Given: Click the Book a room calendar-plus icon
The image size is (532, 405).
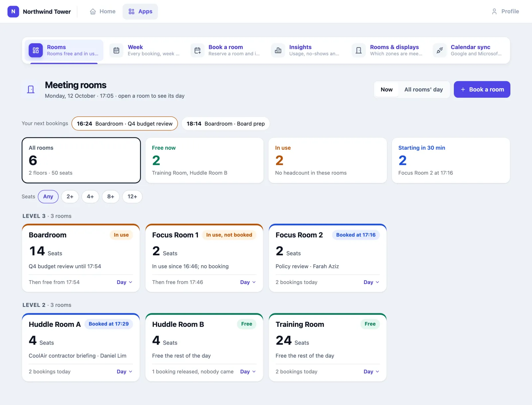Looking at the screenshot, I should click(x=198, y=51).
